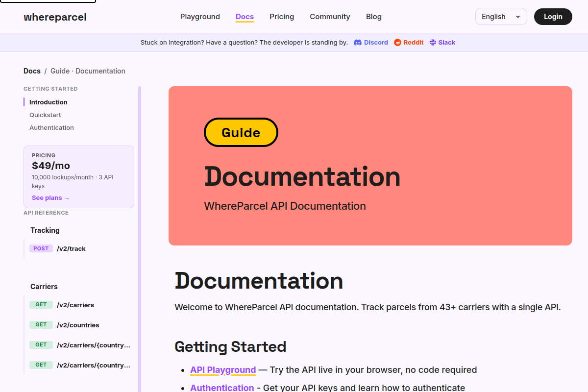
Task: Click the API Playground link
Action: 223,370
